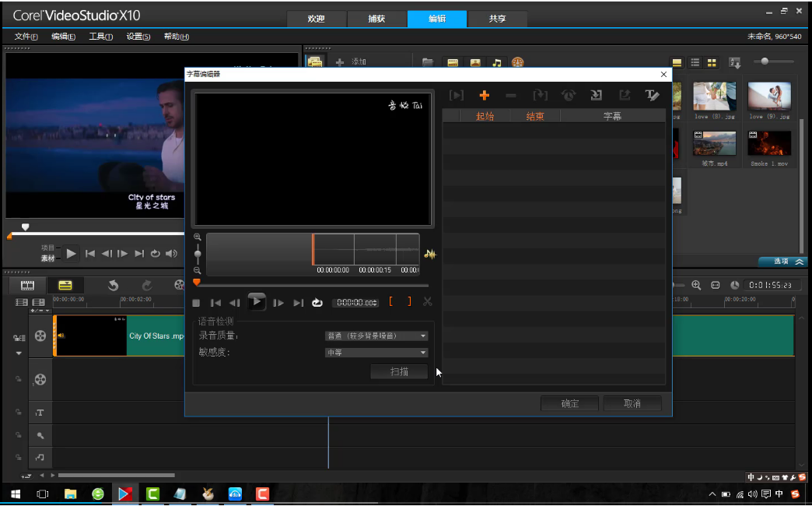Stop playback in subtitle editor
812x506 pixels.
click(x=196, y=303)
